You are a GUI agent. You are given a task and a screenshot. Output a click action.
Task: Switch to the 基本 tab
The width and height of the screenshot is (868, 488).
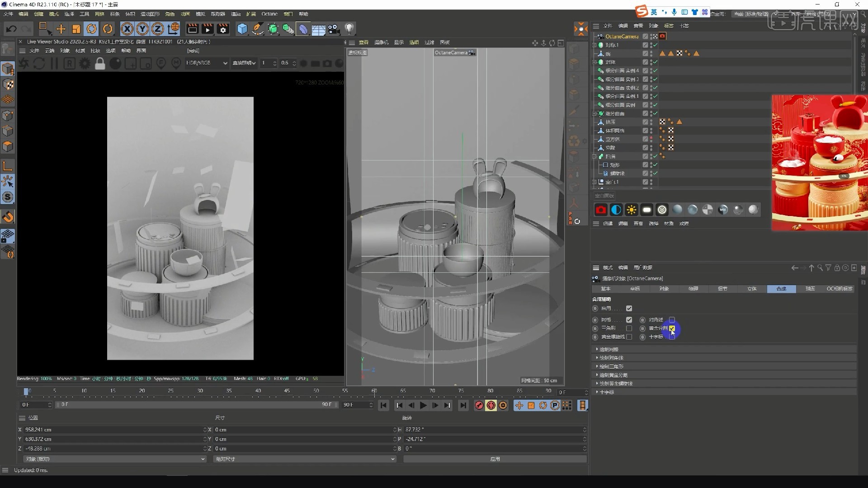[606, 289]
